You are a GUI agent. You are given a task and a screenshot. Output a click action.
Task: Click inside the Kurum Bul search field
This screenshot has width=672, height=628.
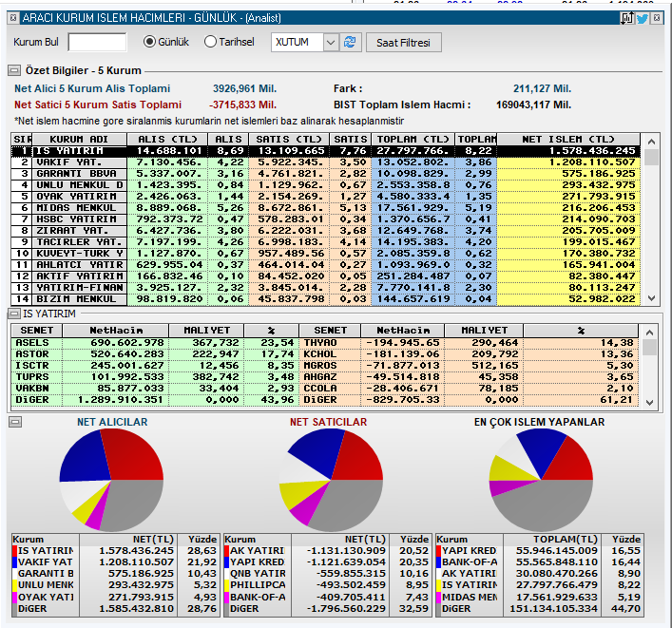point(97,42)
